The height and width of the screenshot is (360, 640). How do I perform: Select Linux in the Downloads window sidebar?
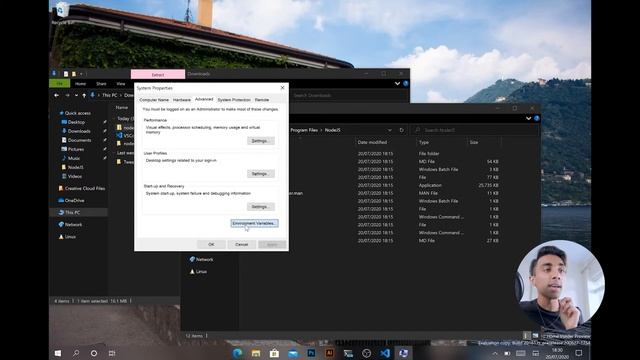coord(70,237)
